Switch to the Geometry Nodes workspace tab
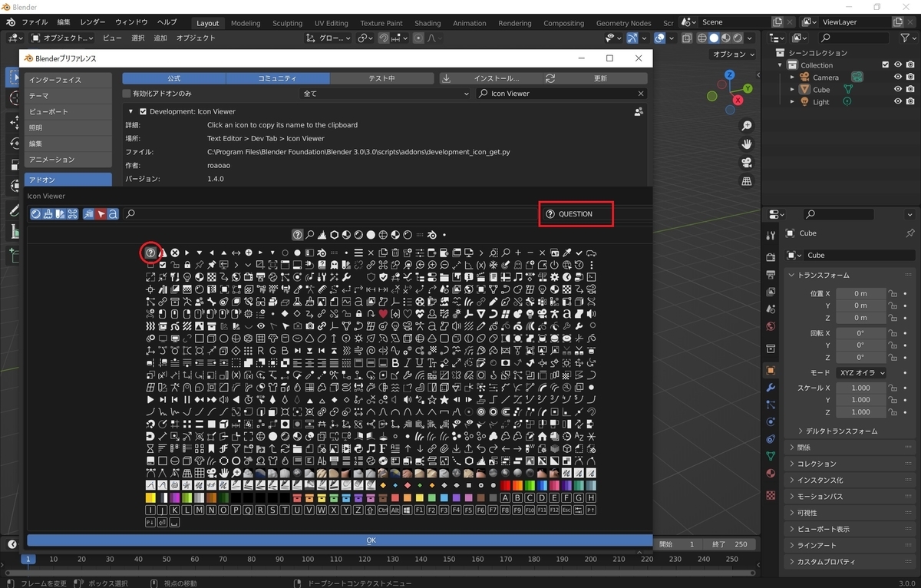The width and height of the screenshot is (921, 588). [623, 23]
